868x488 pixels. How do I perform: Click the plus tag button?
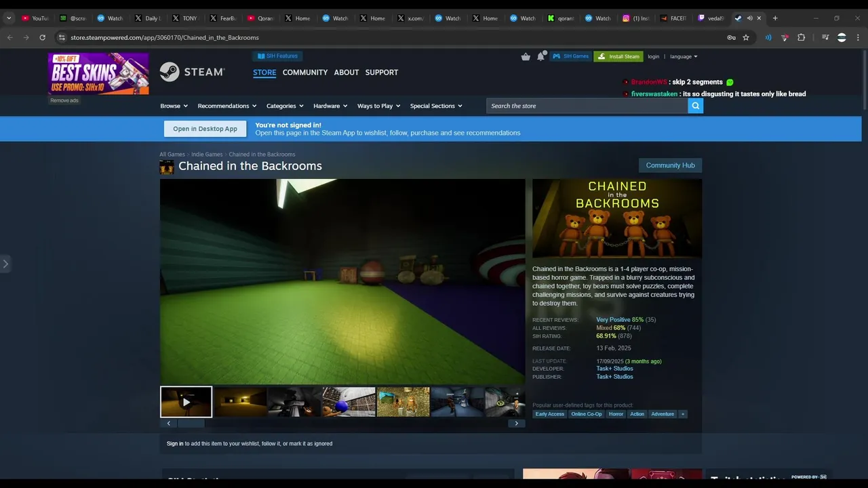click(x=683, y=414)
